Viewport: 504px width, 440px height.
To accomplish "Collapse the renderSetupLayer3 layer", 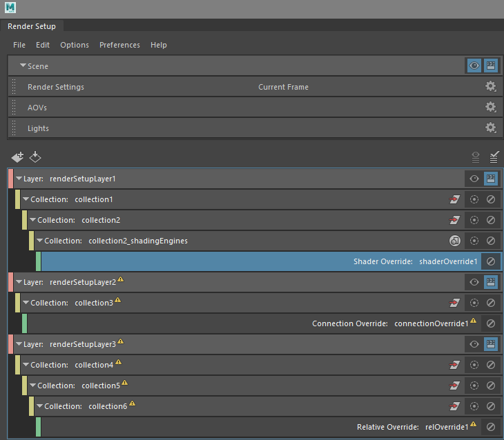I will click(19, 344).
